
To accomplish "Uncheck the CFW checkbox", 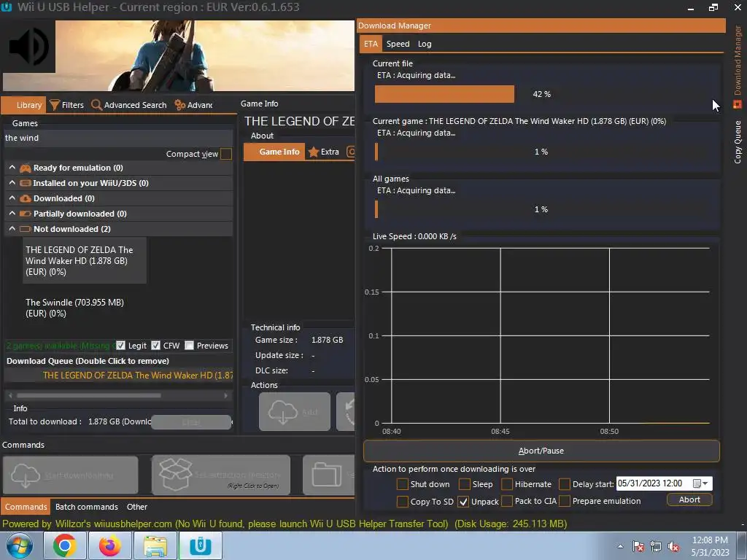I will (x=156, y=345).
